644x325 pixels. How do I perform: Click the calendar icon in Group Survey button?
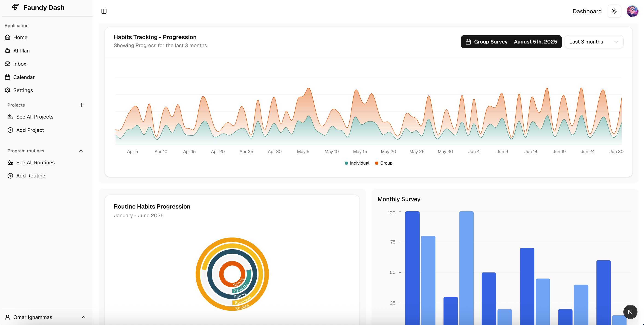468,42
